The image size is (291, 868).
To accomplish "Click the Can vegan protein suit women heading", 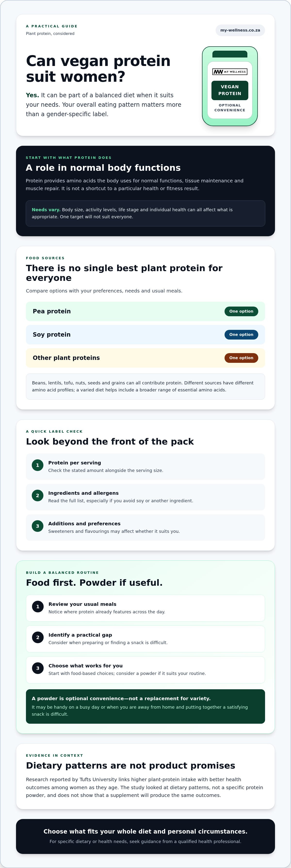I will click(x=98, y=69).
